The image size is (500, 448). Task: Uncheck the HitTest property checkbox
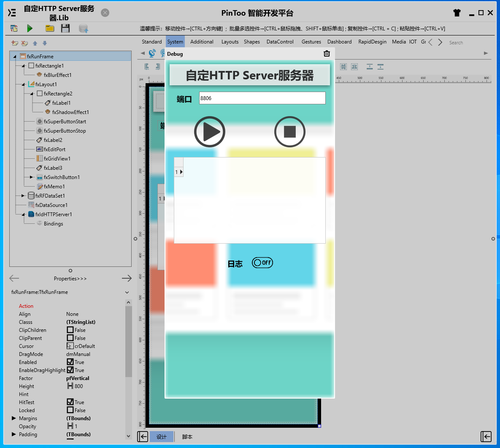(x=70, y=402)
